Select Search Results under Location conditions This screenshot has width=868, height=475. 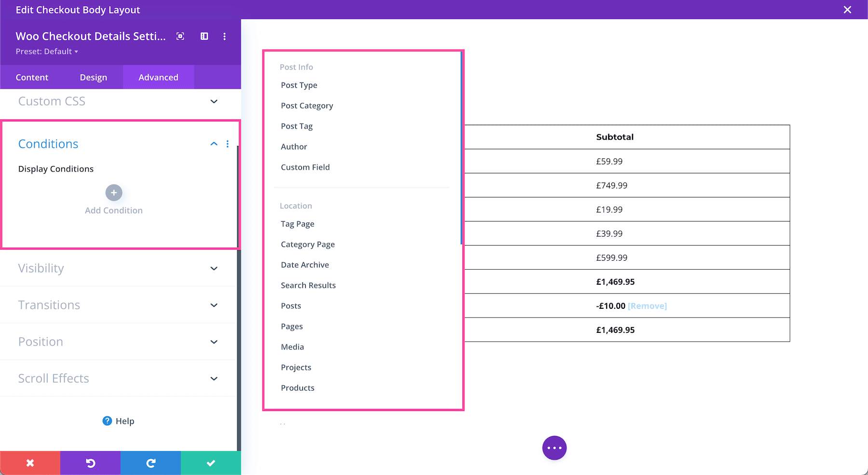pos(308,285)
